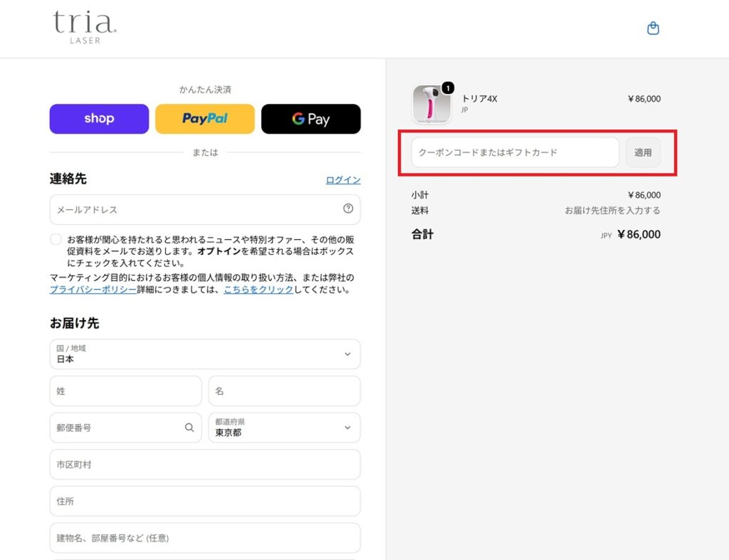
Task: Click the お届け先住所を入力する shipping text
Action: click(612, 211)
